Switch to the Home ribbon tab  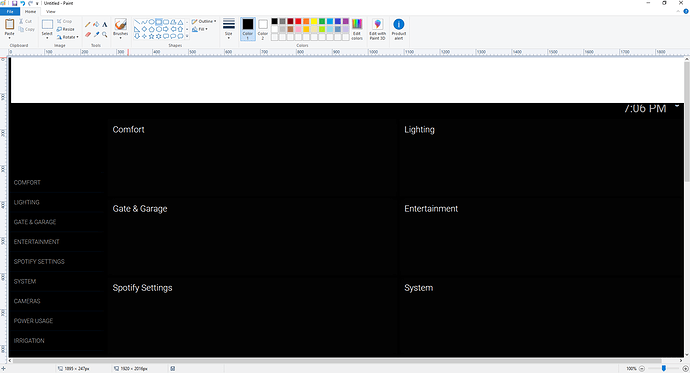click(30, 11)
